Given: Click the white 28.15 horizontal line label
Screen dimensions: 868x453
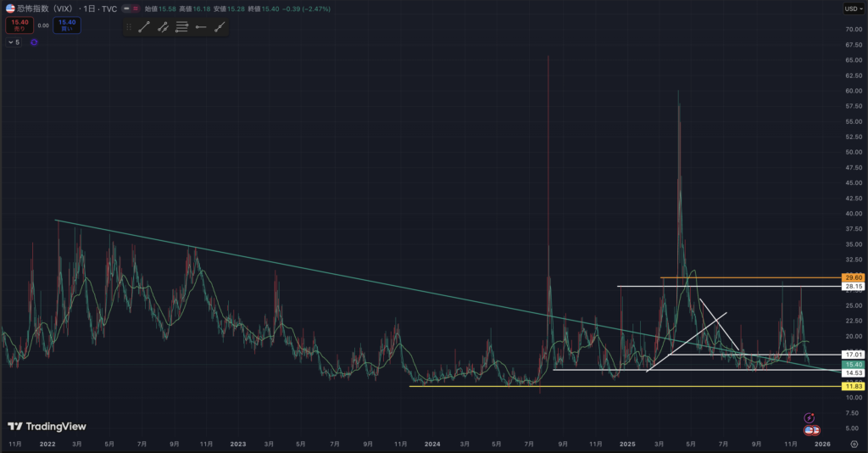Looking at the screenshot, I should [853, 287].
